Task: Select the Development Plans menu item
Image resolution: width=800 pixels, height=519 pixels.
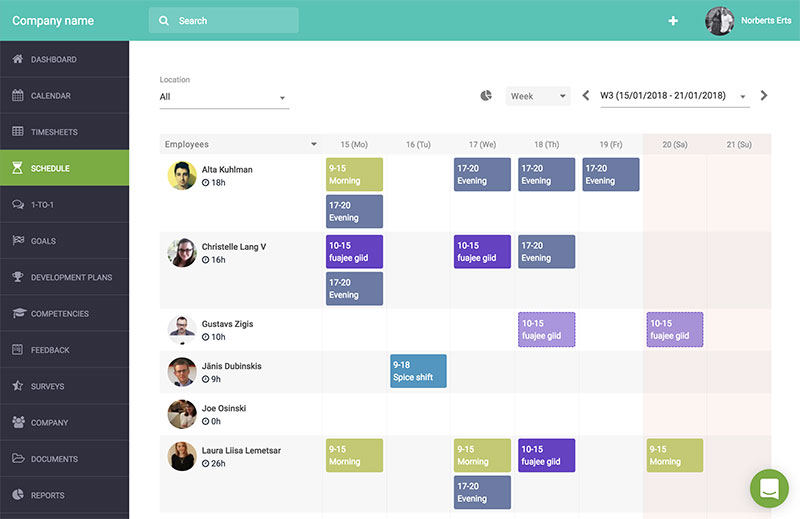Action: tap(64, 277)
